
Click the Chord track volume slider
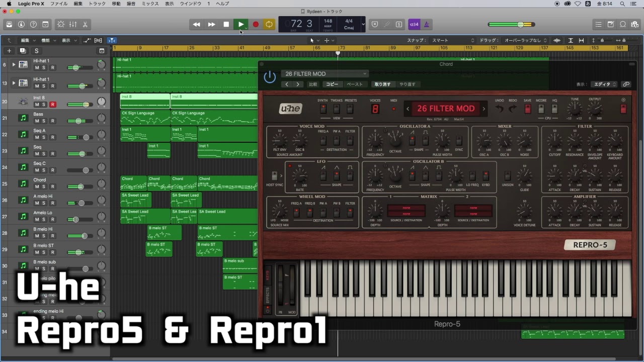(x=80, y=187)
